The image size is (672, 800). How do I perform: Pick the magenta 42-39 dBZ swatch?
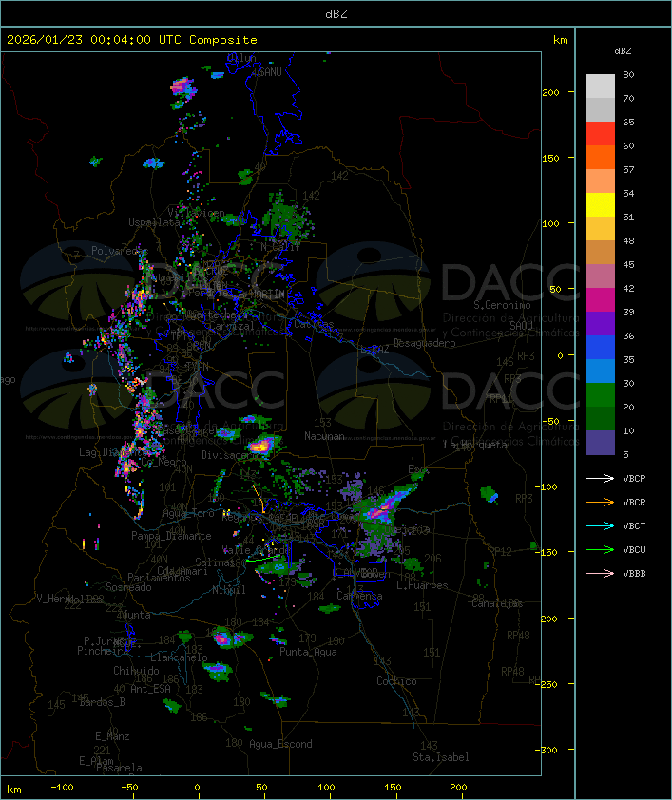click(x=600, y=300)
